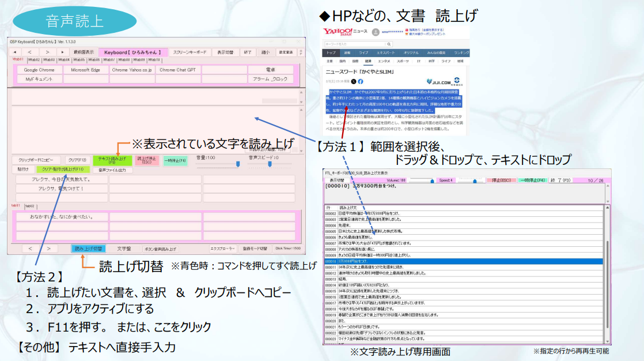The height and width of the screenshot is (361, 644).
Task: Open the 電卓 calculator shortcut
Action: (270, 70)
